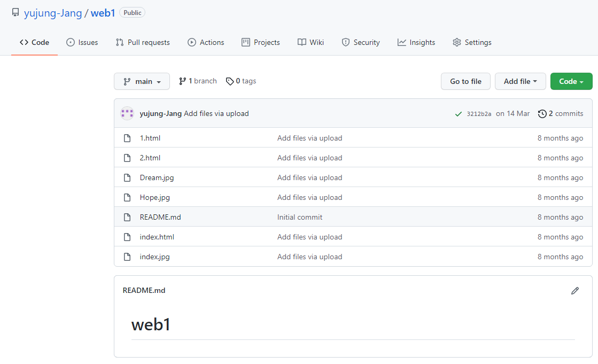Switch to the Issues tab
Viewport: 598px width, 364px height.
coord(82,42)
